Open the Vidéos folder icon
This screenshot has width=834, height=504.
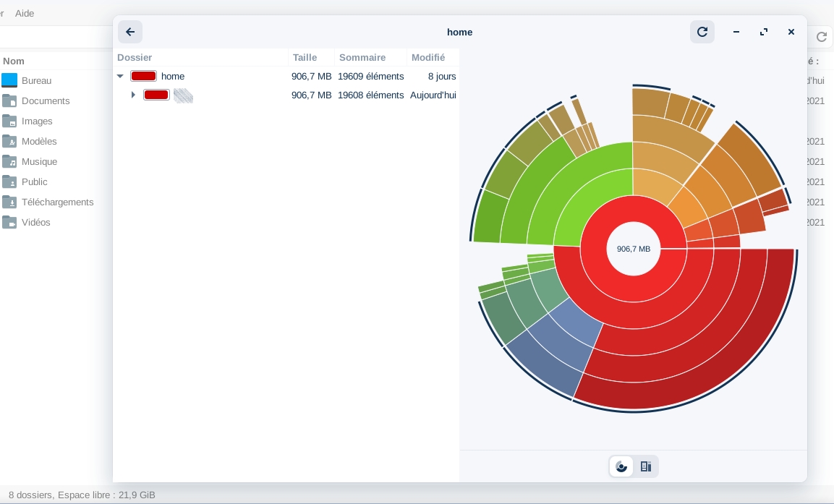click(x=9, y=222)
